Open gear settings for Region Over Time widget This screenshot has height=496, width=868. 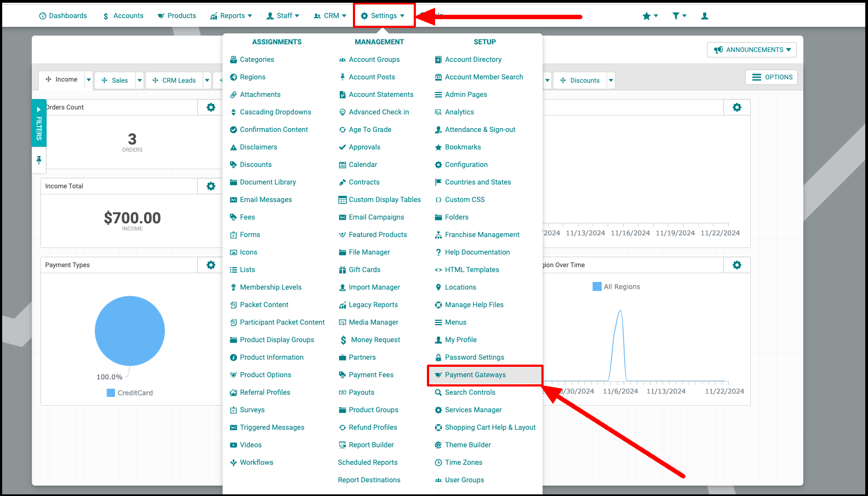(737, 265)
